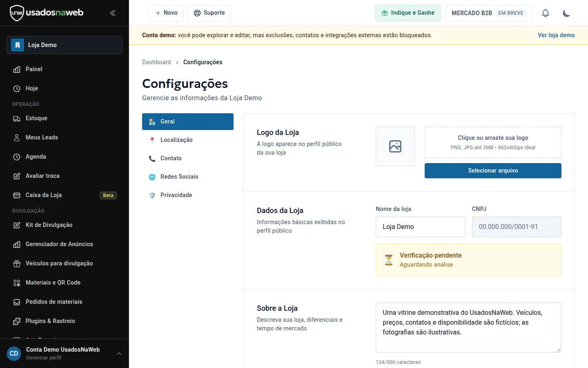588x368 pixels.
Task: Open Materiais e QR Code
Action: coord(65,283)
